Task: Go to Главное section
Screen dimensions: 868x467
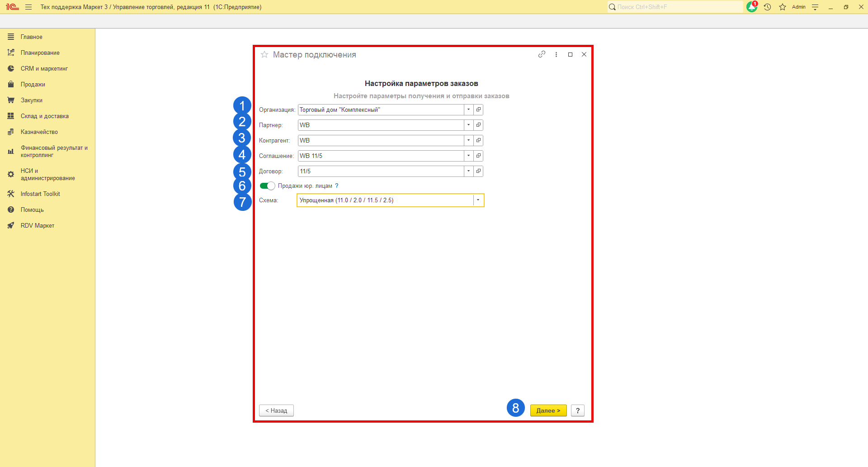Action: [47, 37]
